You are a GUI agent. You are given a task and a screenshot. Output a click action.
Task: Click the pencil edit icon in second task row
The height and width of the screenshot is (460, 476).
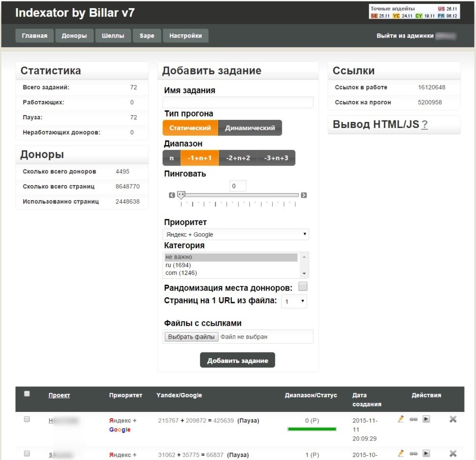(x=401, y=453)
